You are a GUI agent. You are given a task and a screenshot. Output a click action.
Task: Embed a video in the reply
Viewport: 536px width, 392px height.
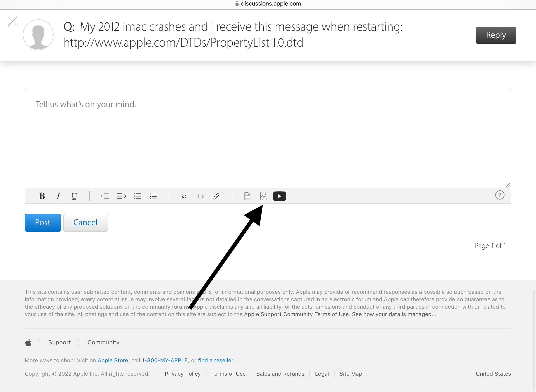[x=279, y=196]
